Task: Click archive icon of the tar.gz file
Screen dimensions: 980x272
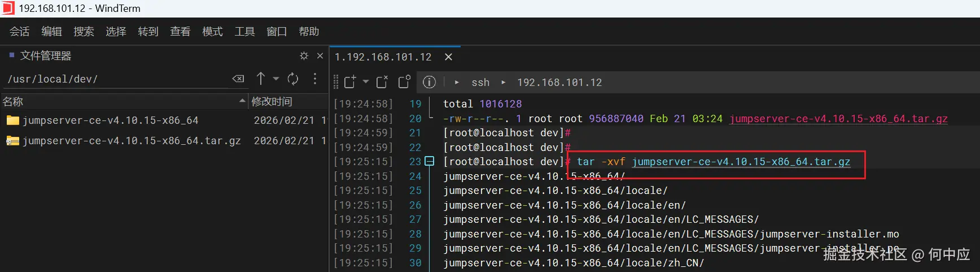Action: (x=12, y=141)
